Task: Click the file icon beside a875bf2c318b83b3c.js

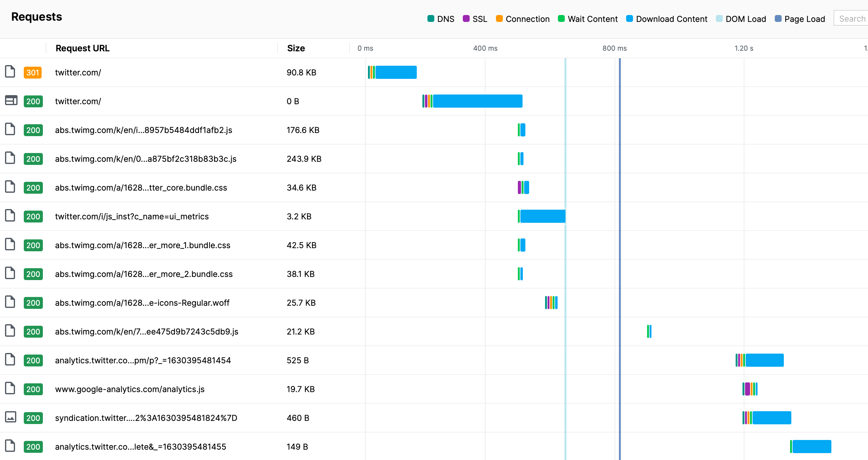Action: point(10,158)
